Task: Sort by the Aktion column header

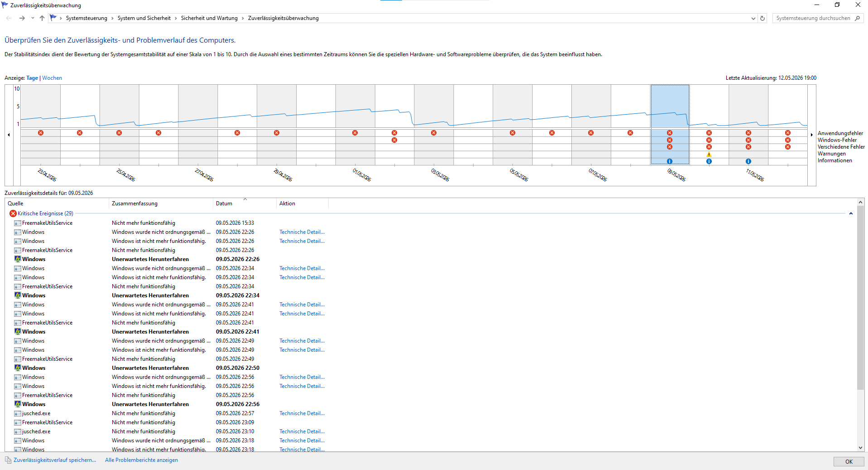Action: pyautogui.click(x=302, y=204)
